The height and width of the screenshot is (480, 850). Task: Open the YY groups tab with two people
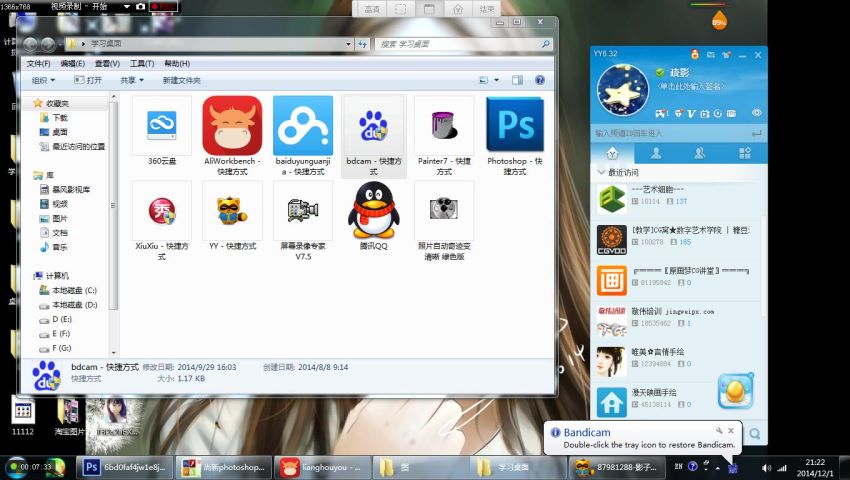[700, 153]
